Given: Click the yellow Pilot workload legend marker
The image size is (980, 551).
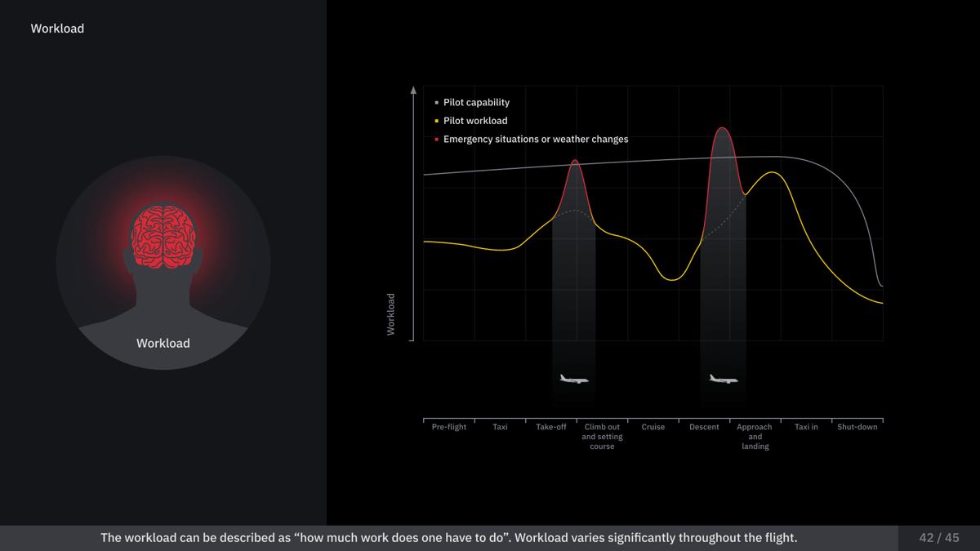Looking at the screenshot, I should pos(437,121).
